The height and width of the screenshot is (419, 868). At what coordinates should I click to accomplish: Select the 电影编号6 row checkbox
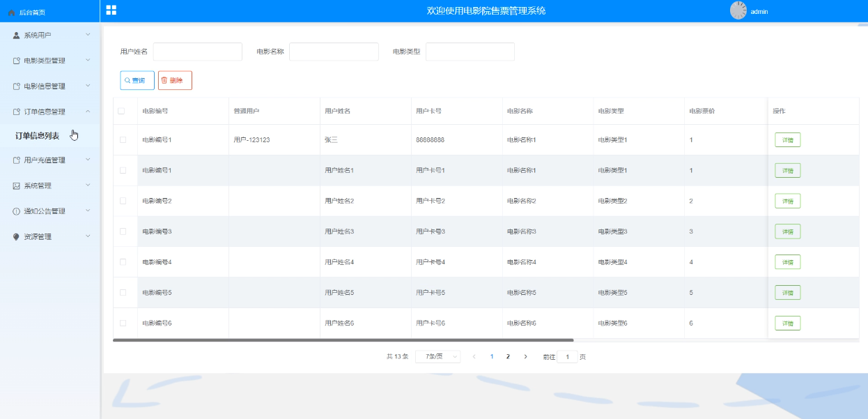click(x=123, y=323)
